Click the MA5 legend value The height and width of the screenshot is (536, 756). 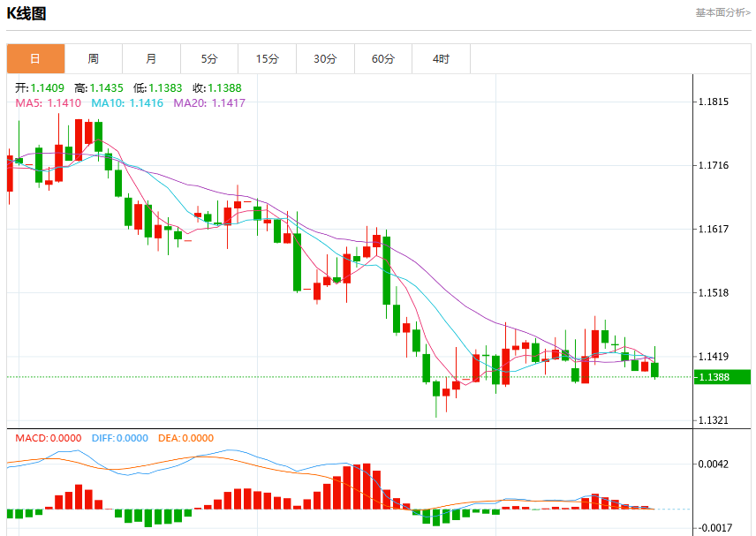(49, 102)
